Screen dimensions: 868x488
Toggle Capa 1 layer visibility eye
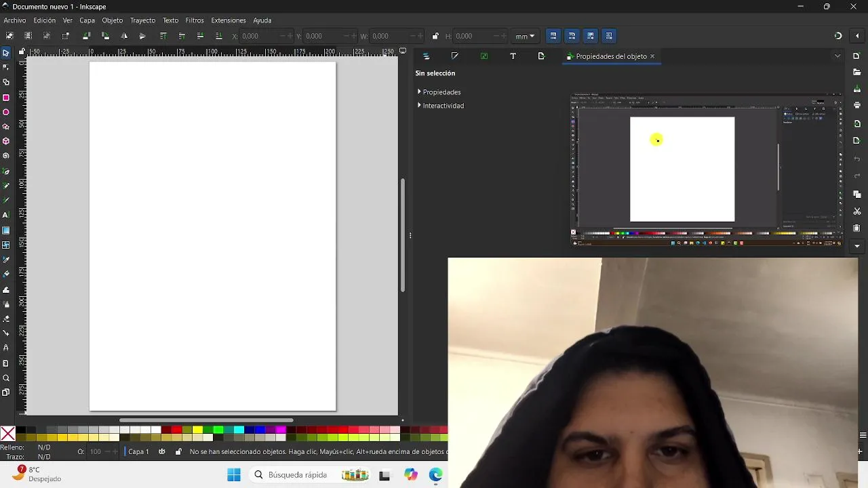point(161,451)
